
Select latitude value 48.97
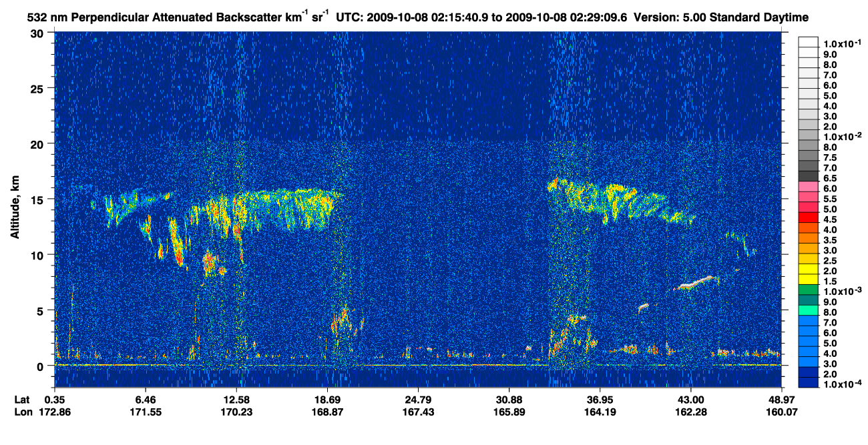(x=781, y=399)
